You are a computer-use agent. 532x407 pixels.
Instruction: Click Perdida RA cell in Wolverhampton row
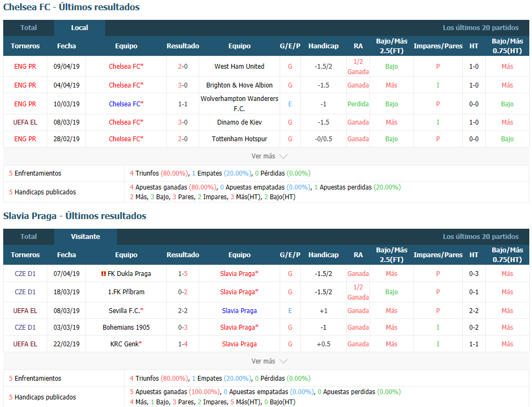(358, 104)
